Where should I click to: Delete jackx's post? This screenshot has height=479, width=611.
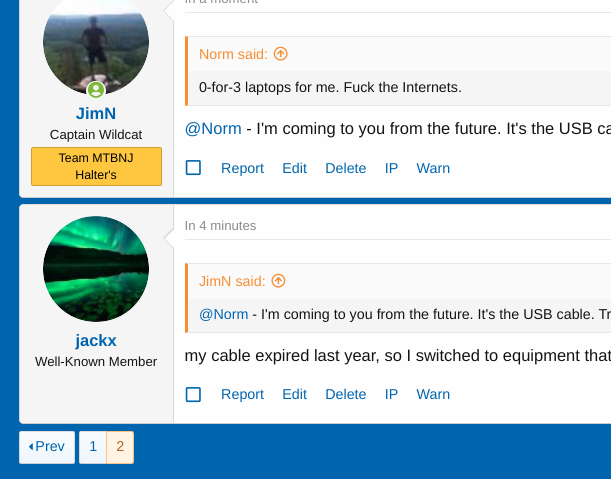coord(346,394)
